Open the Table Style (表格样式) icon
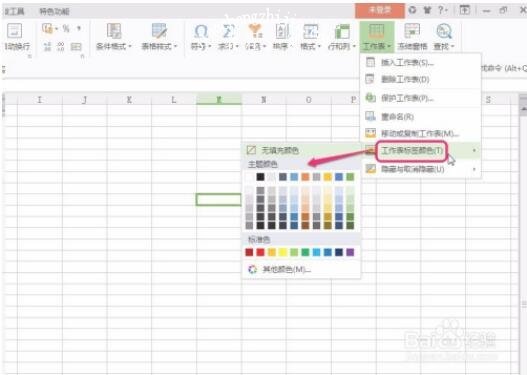Screen dimensions: 527x375 (x=159, y=31)
